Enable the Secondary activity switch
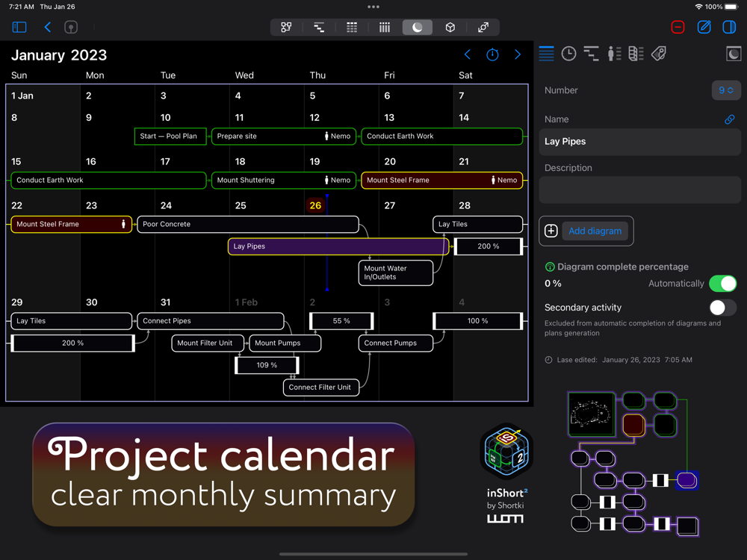The width and height of the screenshot is (747, 560). (722, 307)
